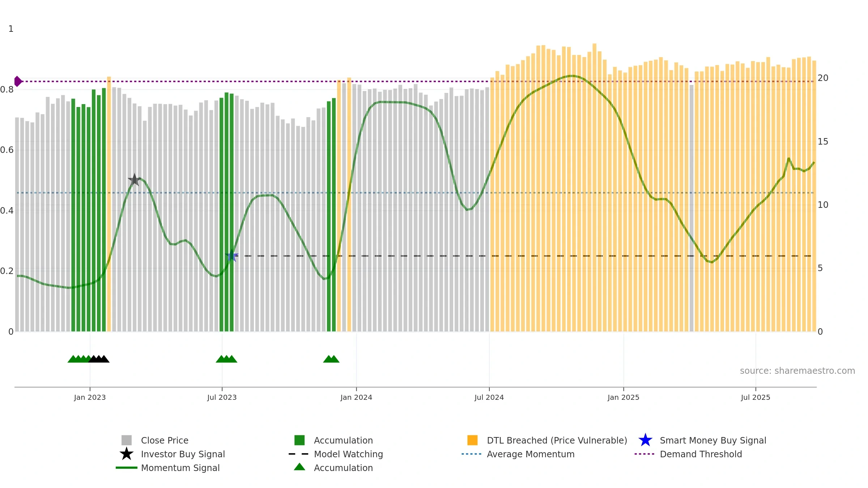The width and height of the screenshot is (868, 488).
Task: Click the purple diamond Demand Threshold marker
Action: tap(18, 81)
